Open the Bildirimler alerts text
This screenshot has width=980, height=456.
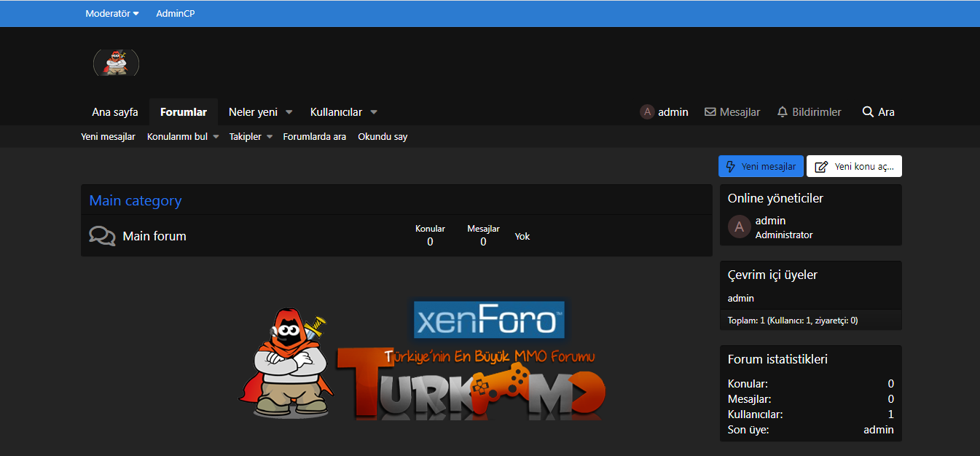817,112
